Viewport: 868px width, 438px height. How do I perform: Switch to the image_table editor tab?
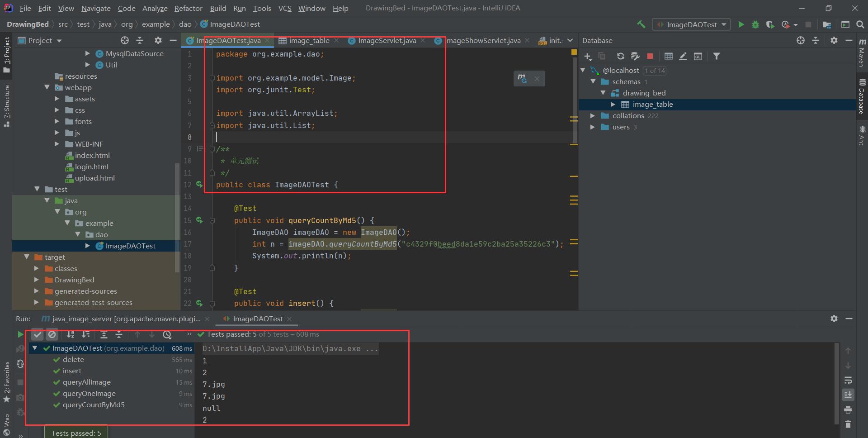309,40
